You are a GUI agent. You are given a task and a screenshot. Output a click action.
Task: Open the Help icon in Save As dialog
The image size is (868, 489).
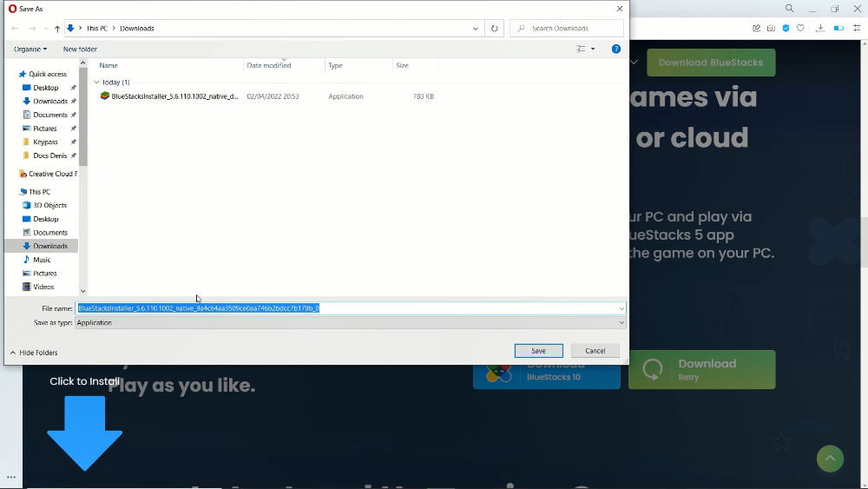(x=616, y=49)
